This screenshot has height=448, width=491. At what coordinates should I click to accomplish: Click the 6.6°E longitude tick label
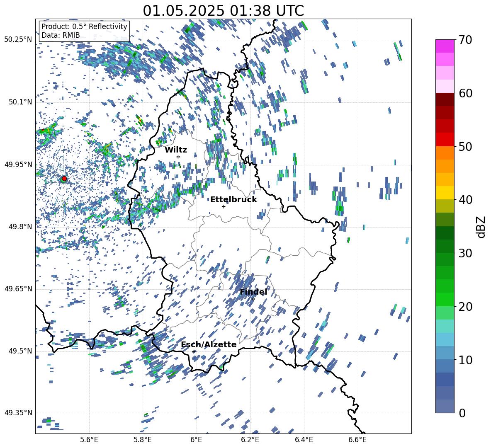(357, 440)
